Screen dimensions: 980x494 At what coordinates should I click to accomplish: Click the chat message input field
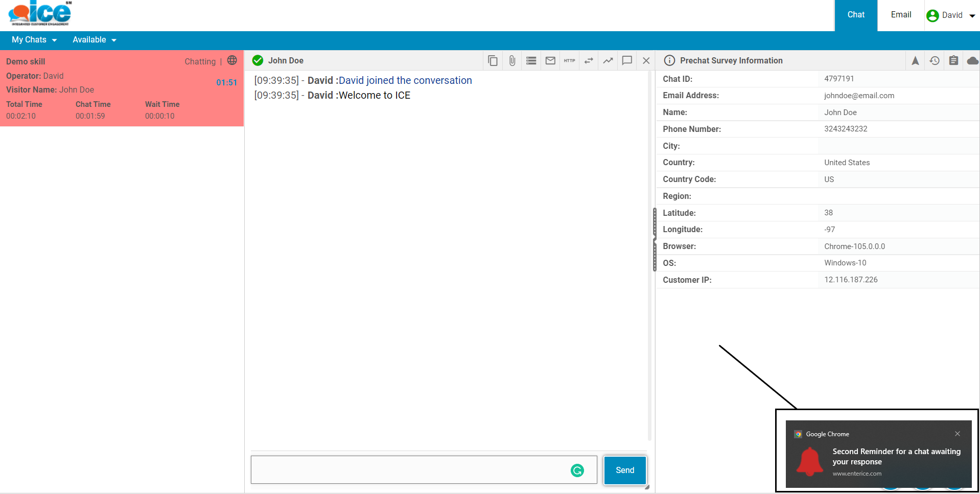[409, 470]
